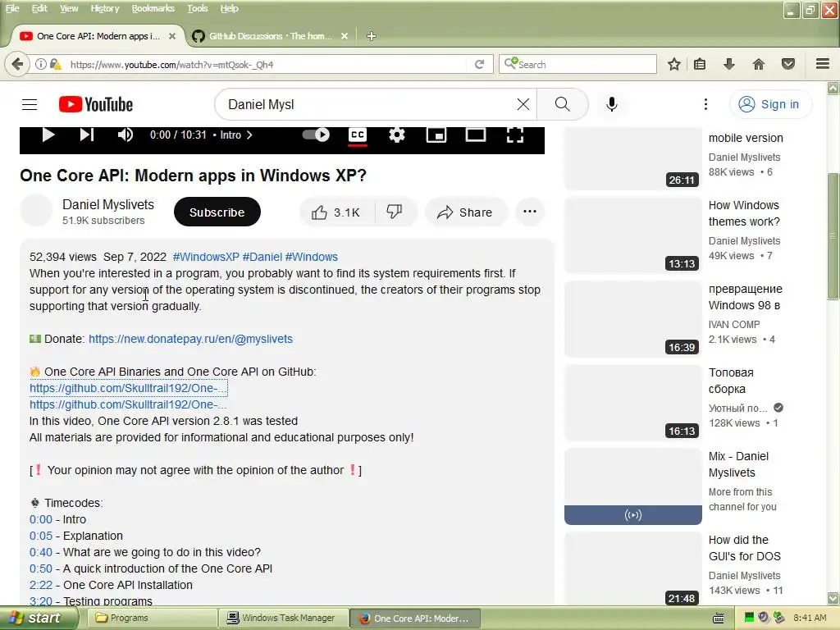Clear the YouTube search box text
Viewport: 840px width, 630px height.
tap(523, 104)
